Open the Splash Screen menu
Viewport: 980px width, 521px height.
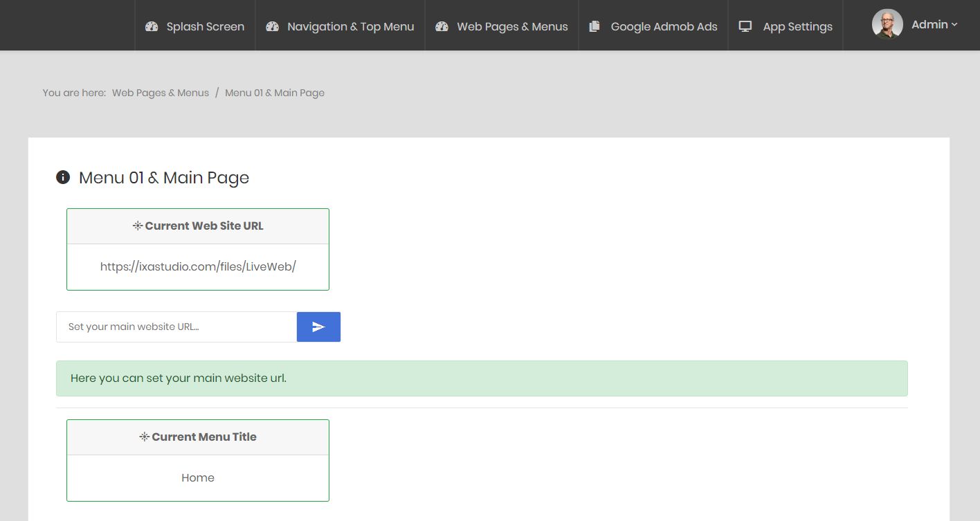click(x=205, y=26)
